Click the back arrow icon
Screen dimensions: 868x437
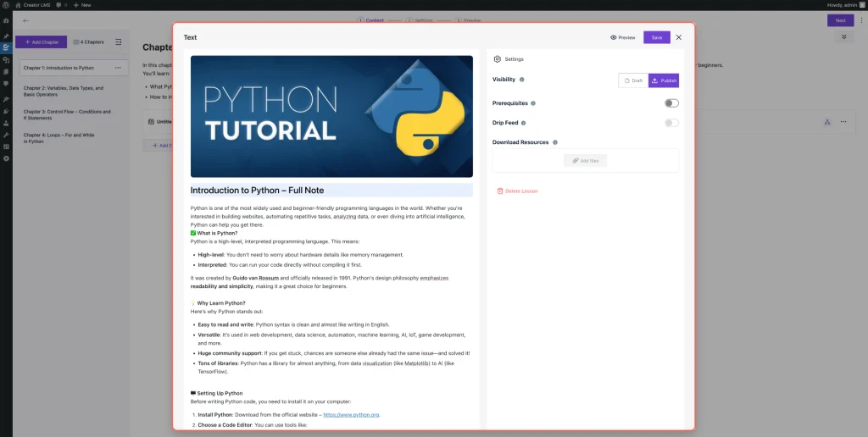click(x=25, y=20)
